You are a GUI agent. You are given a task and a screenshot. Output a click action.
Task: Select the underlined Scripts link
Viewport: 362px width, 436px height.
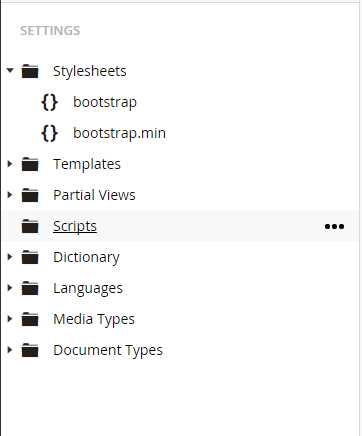click(x=75, y=226)
